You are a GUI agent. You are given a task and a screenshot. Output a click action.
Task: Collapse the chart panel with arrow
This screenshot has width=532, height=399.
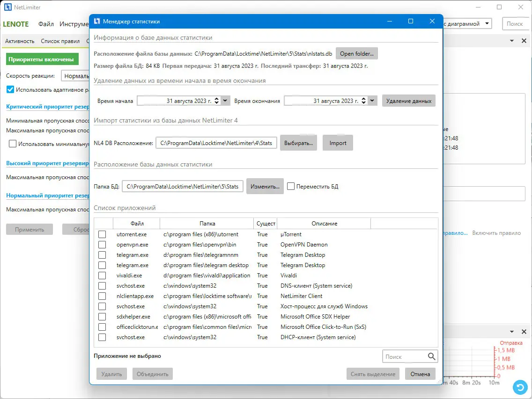[512, 332]
